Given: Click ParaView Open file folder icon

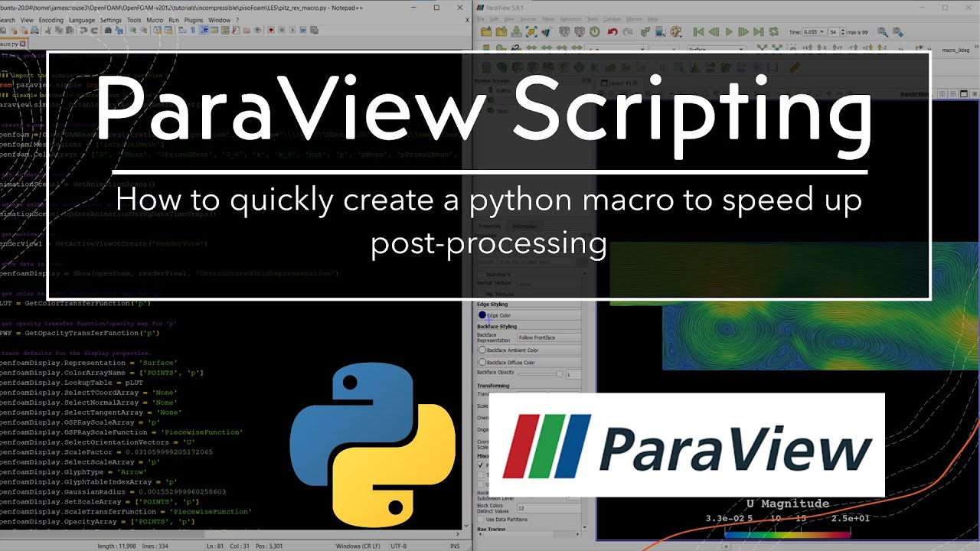Looking at the screenshot, I should point(486,31).
